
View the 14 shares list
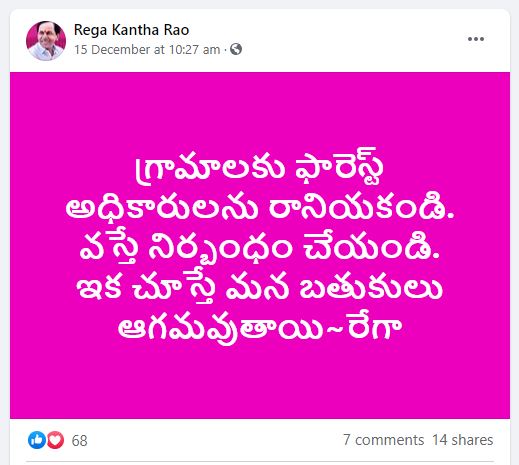tap(463, 440)
